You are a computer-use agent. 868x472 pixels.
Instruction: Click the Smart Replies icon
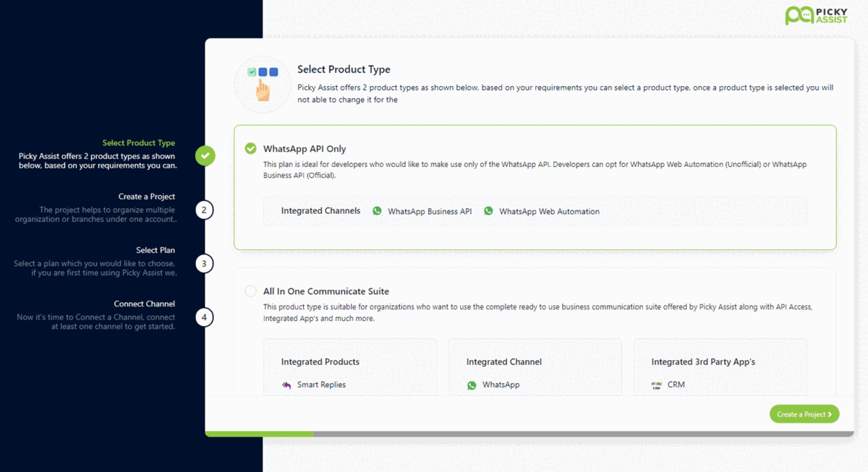point(286,385)
